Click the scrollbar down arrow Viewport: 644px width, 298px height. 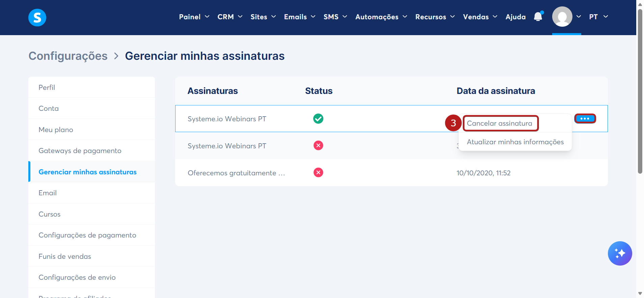coord(640,293)
